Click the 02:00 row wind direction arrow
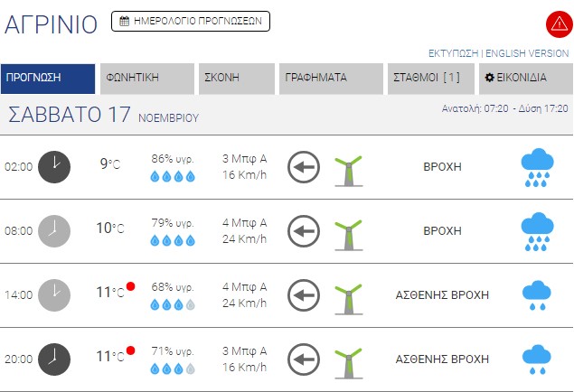The height and width of the screenshot is (392, 574). click(304, 167)
